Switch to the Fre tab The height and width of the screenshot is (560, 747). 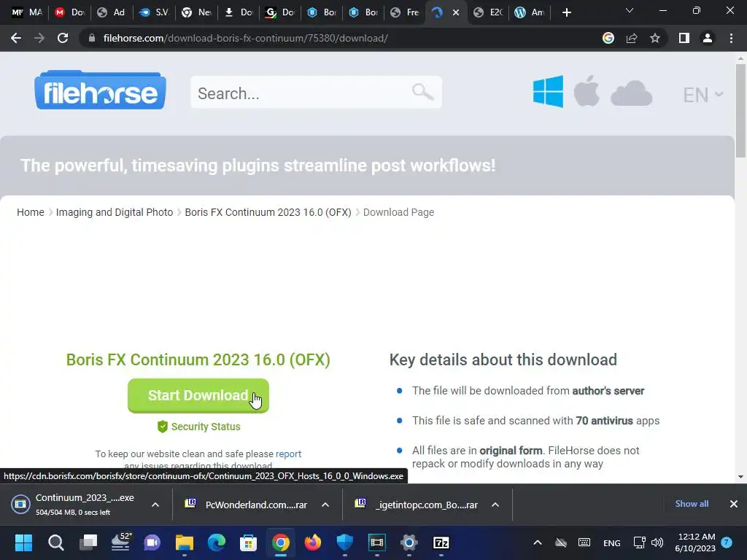(x=404, y=12)
